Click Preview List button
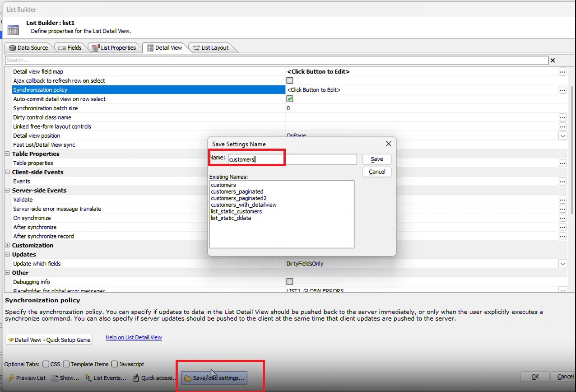 [27, 378]
